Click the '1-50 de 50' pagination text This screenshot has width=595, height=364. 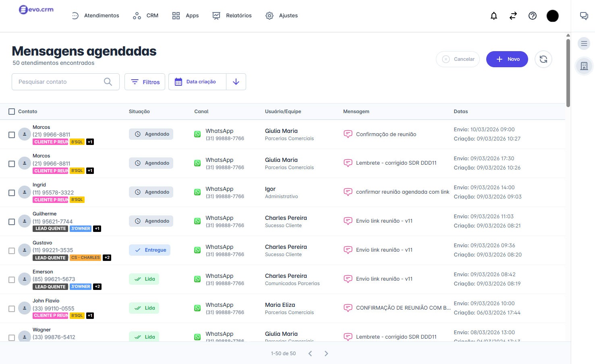point(283,354)
